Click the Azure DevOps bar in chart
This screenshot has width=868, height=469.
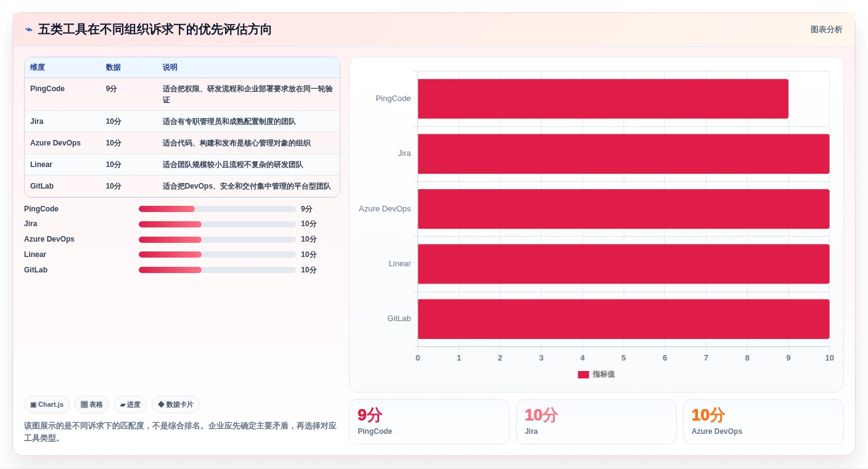pyautogui.click(x=623, y=209)
